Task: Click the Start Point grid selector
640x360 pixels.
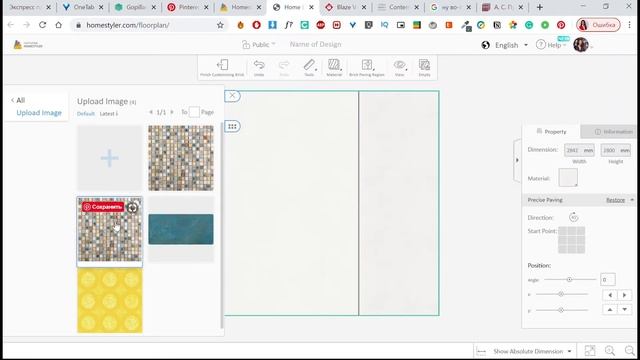Action: coord(571,240)
